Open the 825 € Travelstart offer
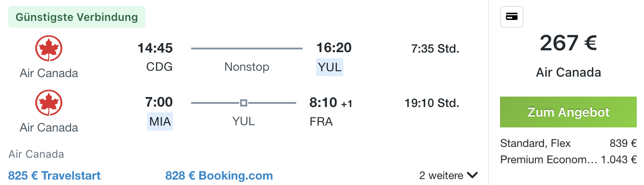This screenshot has height=185, width=644. tap(54, 175)
